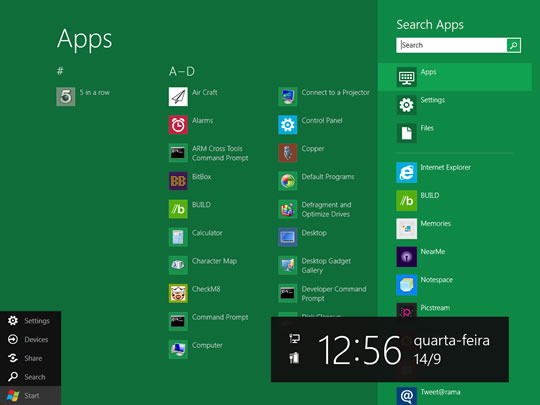
Task: Click the Desktop Gadget Gallery label
Action: 326,266
